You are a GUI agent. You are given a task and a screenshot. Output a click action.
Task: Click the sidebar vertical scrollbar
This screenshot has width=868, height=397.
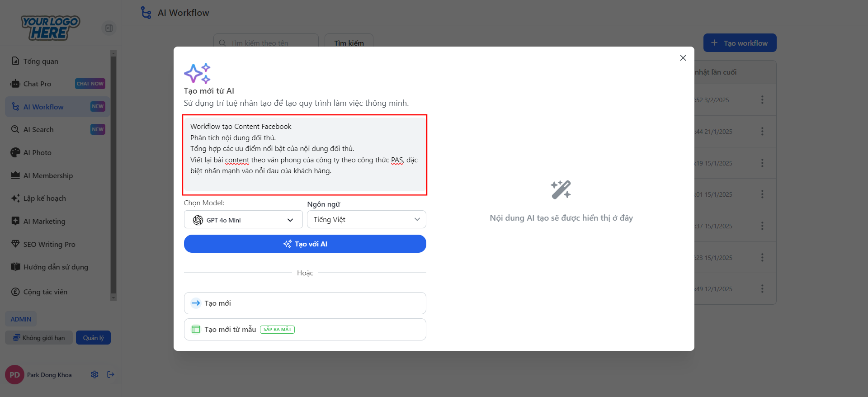click(113, 175)
